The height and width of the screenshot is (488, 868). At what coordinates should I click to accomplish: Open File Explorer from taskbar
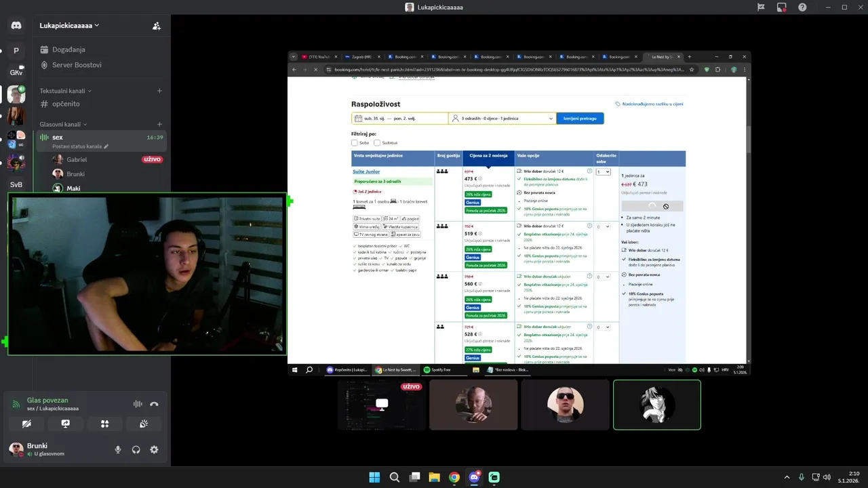(434, 477)
